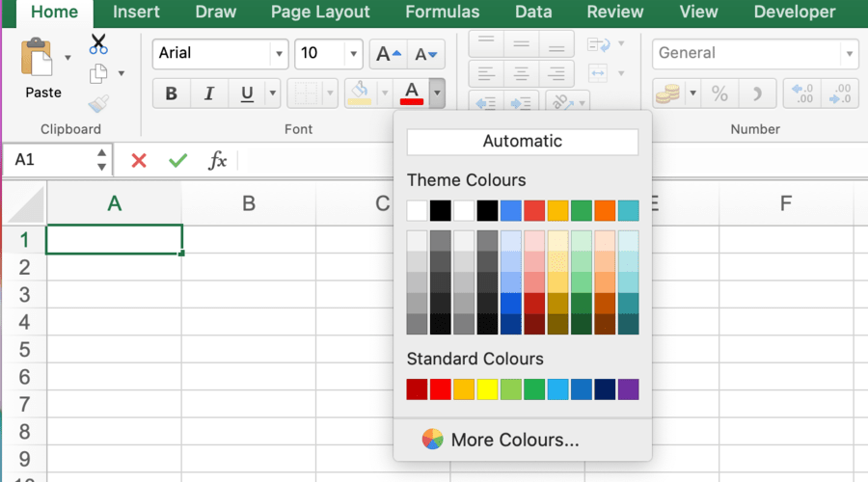Toggle Italic formatting
Image resolution: width=868 pixels, height=482 pixels.
pyautogui.click(x=208, y=93)
